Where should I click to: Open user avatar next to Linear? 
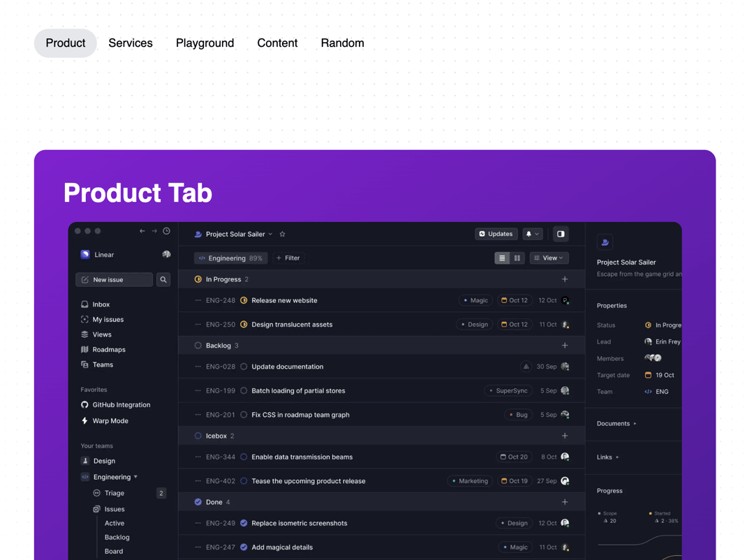pyautogui.click(x=166, y=254)
